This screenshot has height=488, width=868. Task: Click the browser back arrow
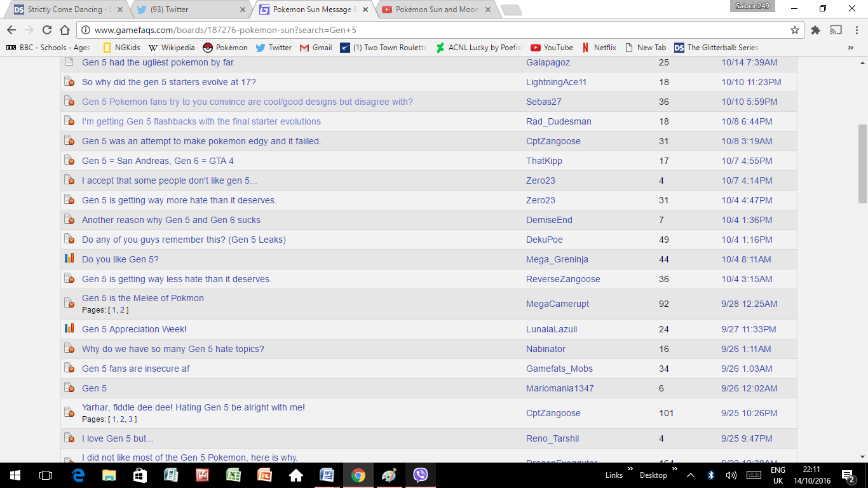tap(11, 30)
